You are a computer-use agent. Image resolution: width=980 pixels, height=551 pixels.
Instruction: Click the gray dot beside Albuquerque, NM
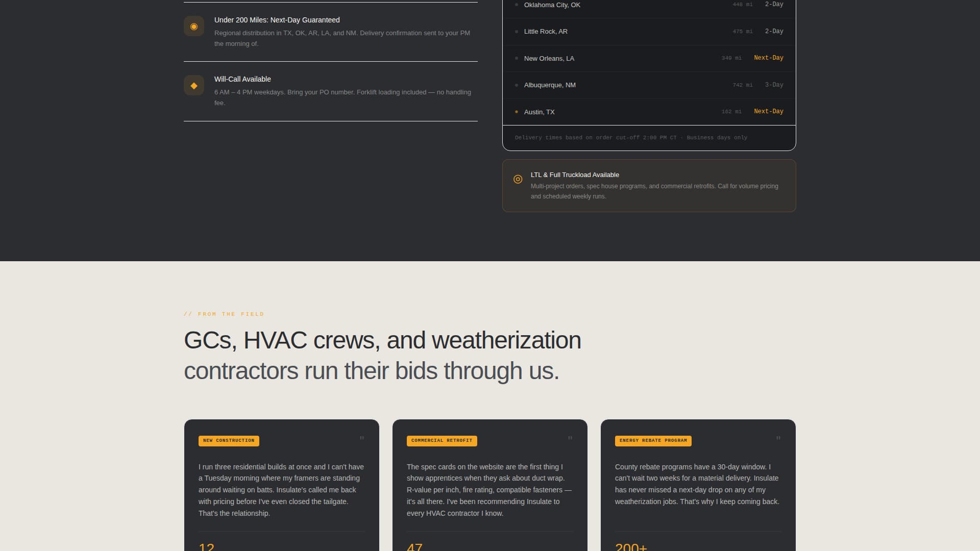[517, 85]
